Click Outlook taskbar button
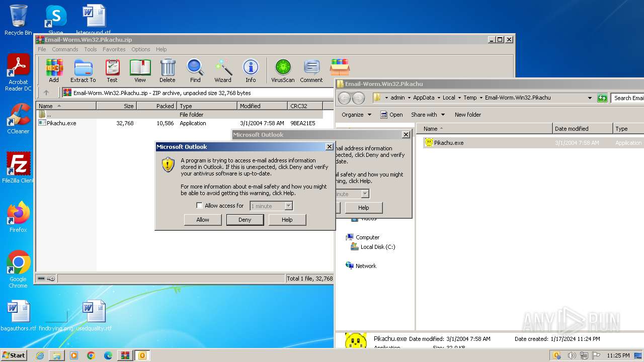This screenshot has width=644, height=362. [142, 355]
